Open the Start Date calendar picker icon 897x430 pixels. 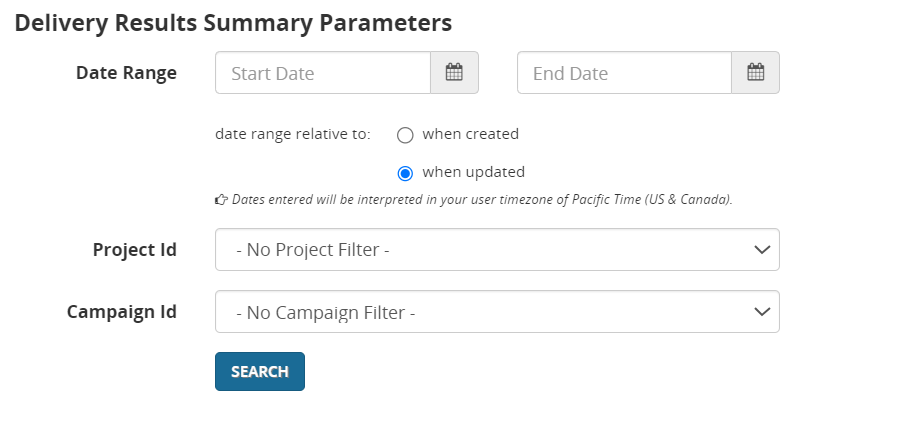tap(454, 73)
